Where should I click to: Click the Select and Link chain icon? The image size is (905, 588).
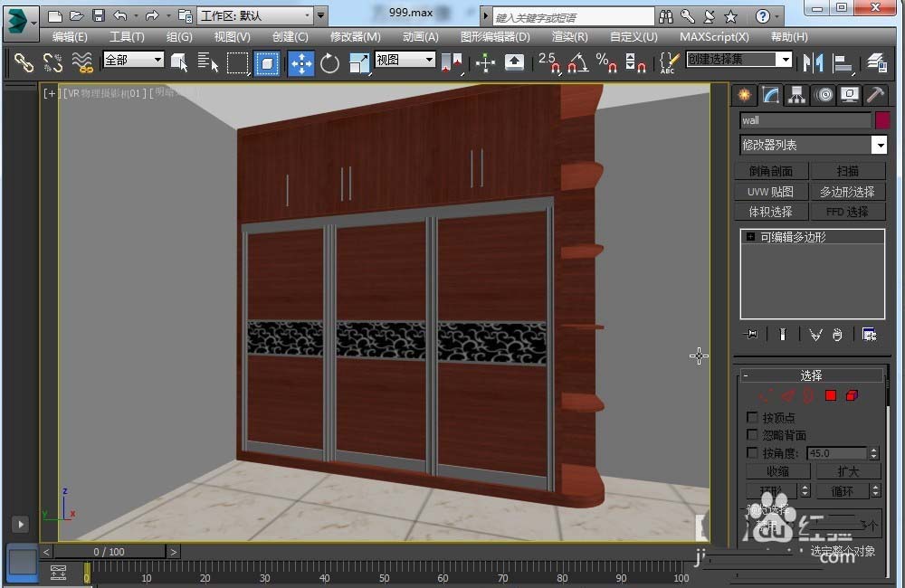coord(24,62)
